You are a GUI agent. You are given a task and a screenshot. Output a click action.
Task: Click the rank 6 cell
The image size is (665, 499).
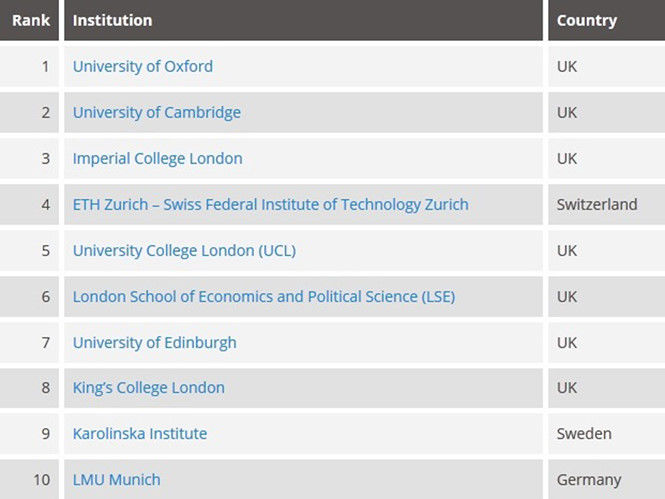pos(45,296)
